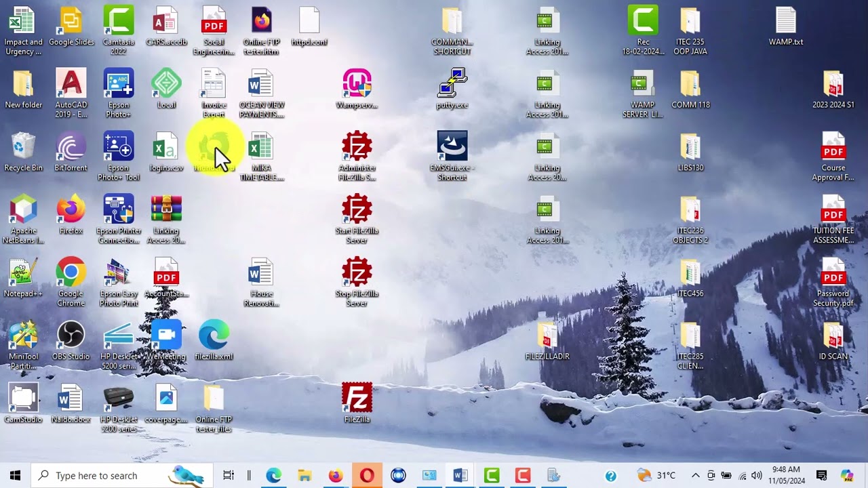
Task: Select the CARS.accdb Access database file
Action: click(166, 27)
